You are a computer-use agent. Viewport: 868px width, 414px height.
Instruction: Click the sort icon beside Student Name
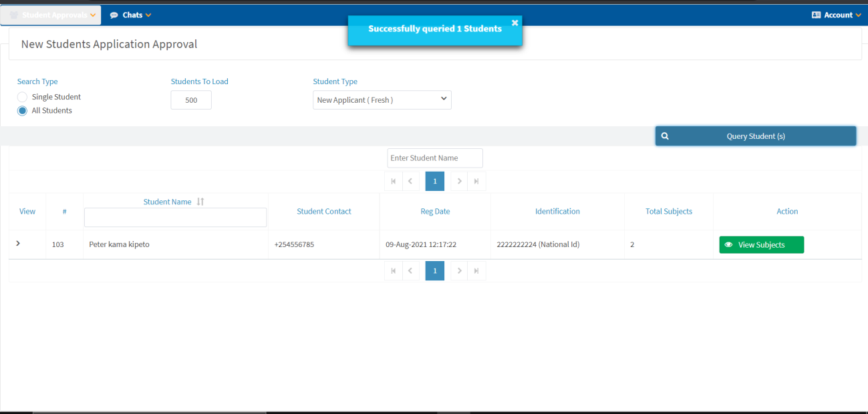tap(200, 202)
